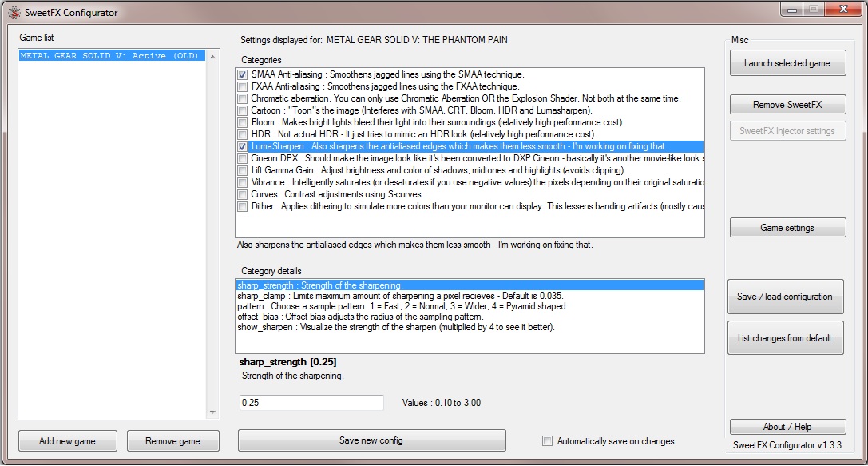Select show_sharpen detail row
The image size is (868, 466).
coord(396,328)
